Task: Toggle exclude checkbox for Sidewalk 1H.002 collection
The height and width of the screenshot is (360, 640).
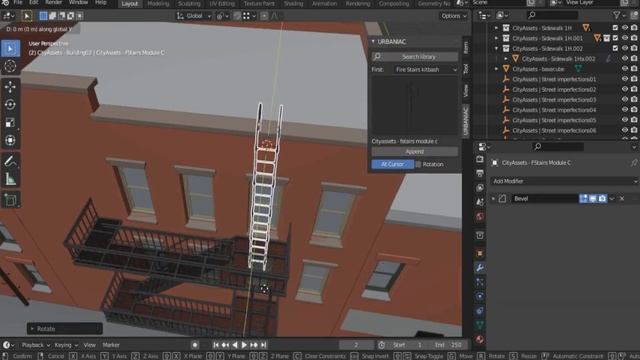Action: point(615,48)
